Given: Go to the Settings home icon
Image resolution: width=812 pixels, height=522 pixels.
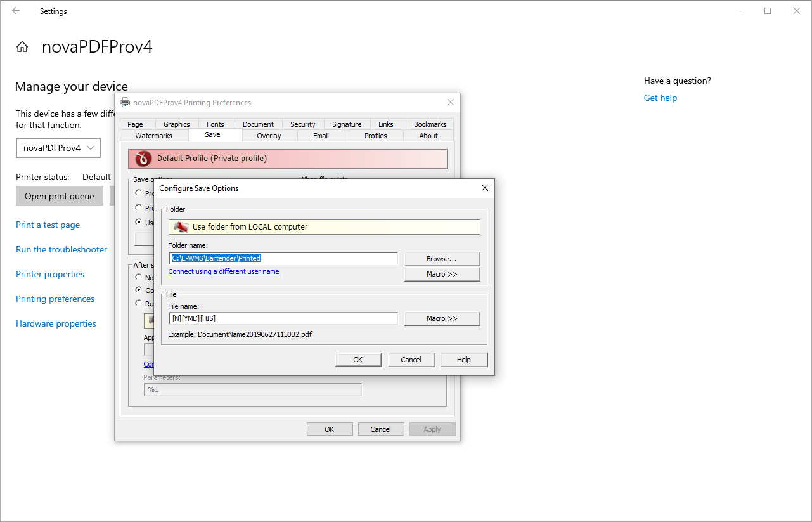Looking at the screenshot, I should click(22, 47).
